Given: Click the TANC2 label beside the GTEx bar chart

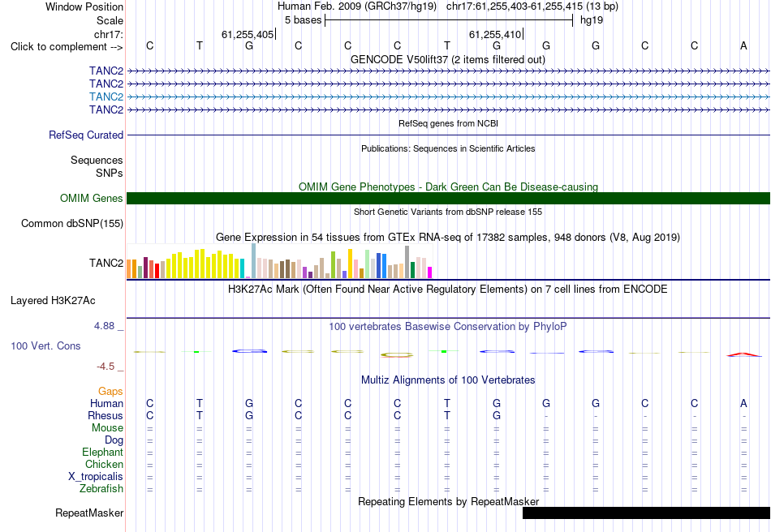Looking at the screenshot, I should 106,263.
